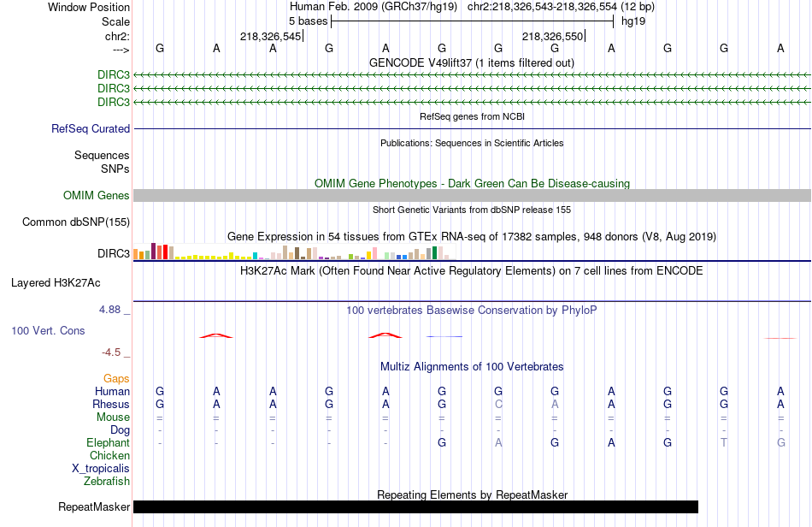Click the '--->' sequence direction arrow label
812x527 pixels.
coord(121,50)
